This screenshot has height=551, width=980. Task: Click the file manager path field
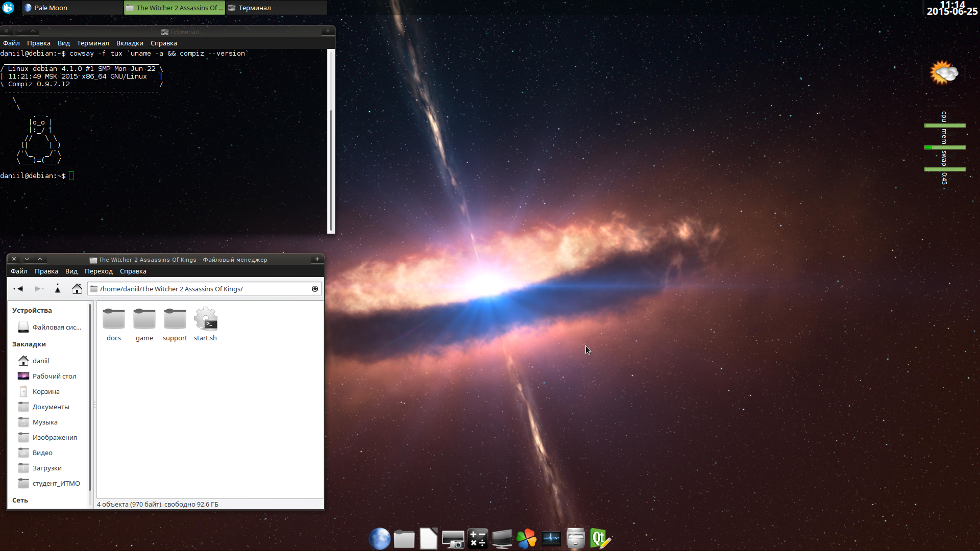tap(204, 289)
